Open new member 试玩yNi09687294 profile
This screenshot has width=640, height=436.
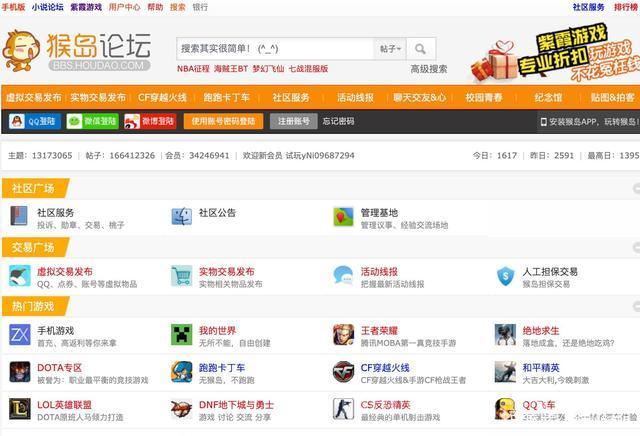[320, 156]
